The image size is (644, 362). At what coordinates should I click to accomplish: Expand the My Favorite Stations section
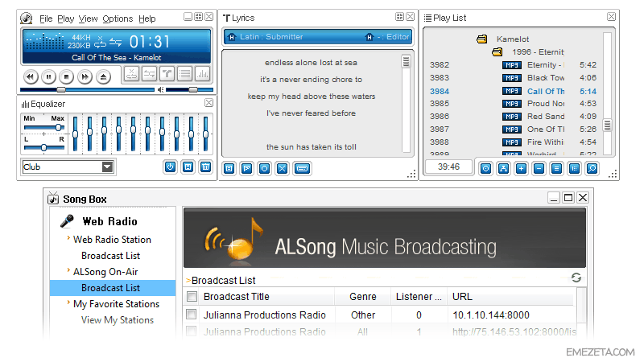pyautogui.click(x=68, y=302)
